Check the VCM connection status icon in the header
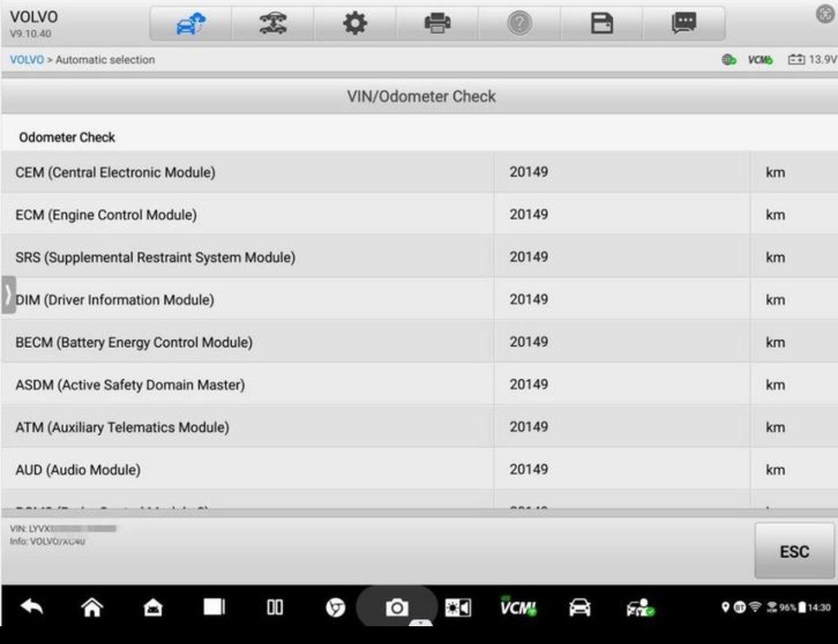The image size is (838, 644). [x=760, y=60]
